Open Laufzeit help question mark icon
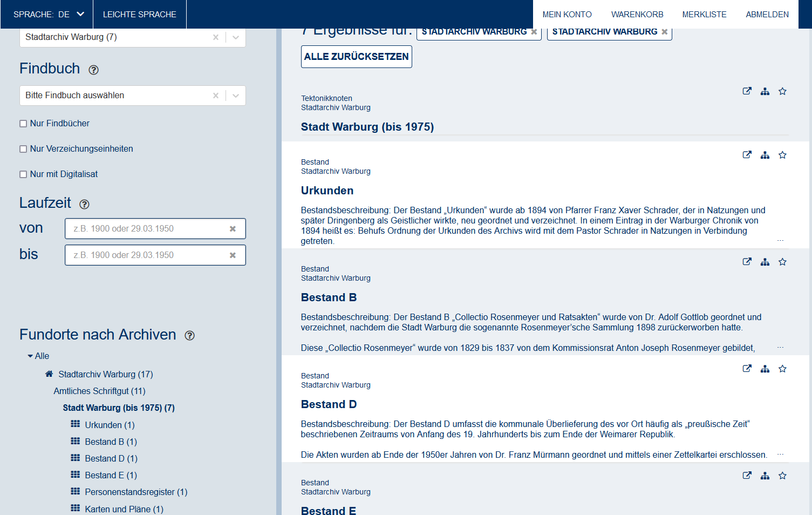The image size is (812, 515). pos(84,204)
